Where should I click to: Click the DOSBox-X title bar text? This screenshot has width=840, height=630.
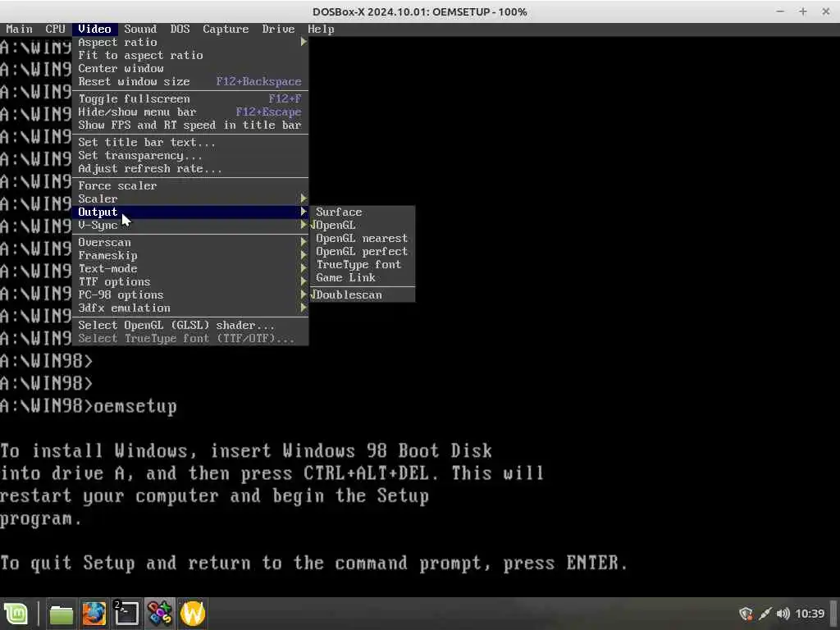(419, 11)
